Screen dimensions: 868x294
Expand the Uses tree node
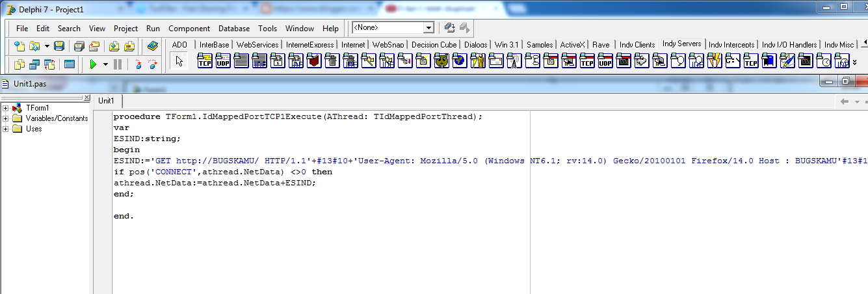(6, 129)
